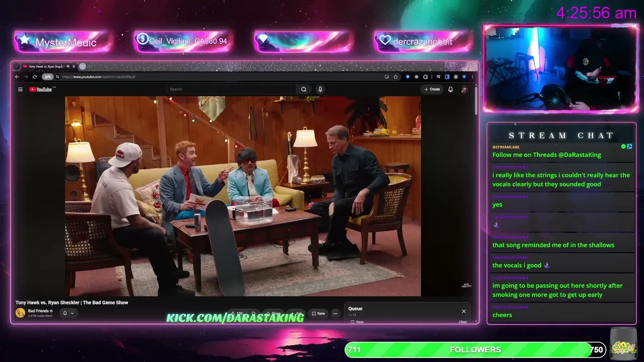This screenshot has height=362, width=644.
Task: Click the Create button on YouTube
Action: pos(432,89)
